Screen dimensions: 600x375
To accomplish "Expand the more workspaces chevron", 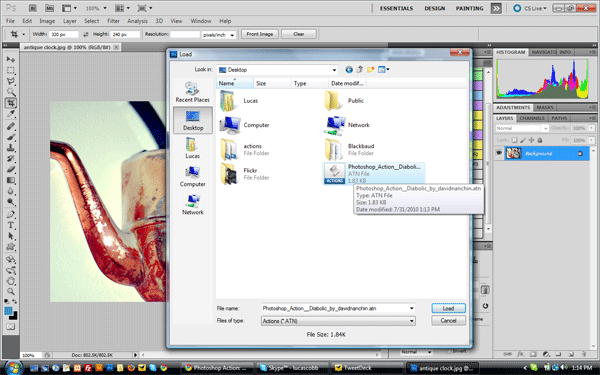I will coord(496,8).
